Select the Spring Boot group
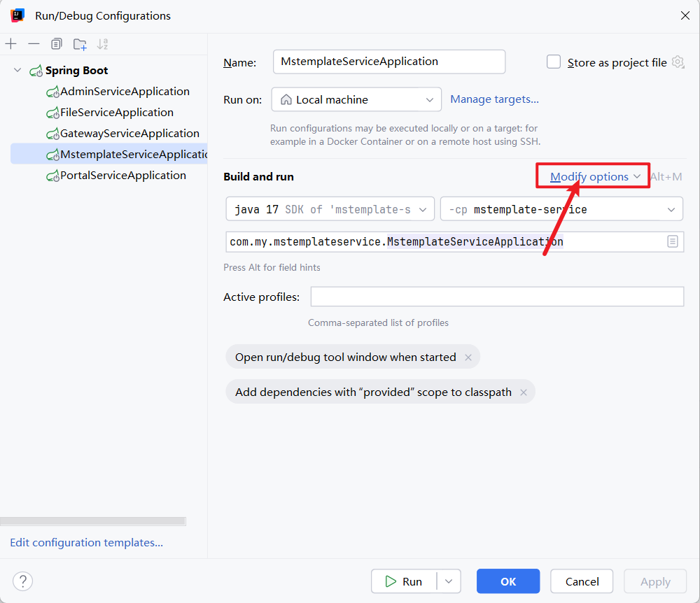Image resolution: width=700 pixels, height=603 pixels. pyautogui.click(x=69, y=71)
